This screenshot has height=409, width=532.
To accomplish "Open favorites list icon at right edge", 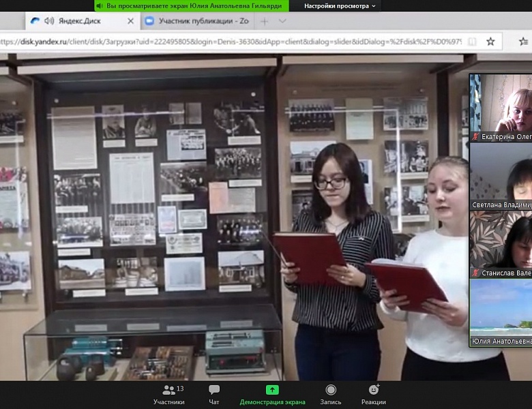I will [524, 42].
